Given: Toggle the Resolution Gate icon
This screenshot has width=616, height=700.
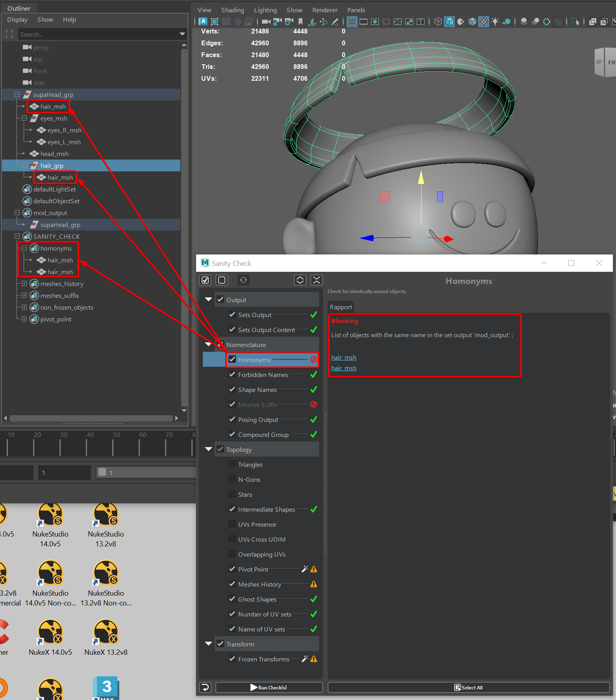Looking at the screenshot, I should (375, 22).
